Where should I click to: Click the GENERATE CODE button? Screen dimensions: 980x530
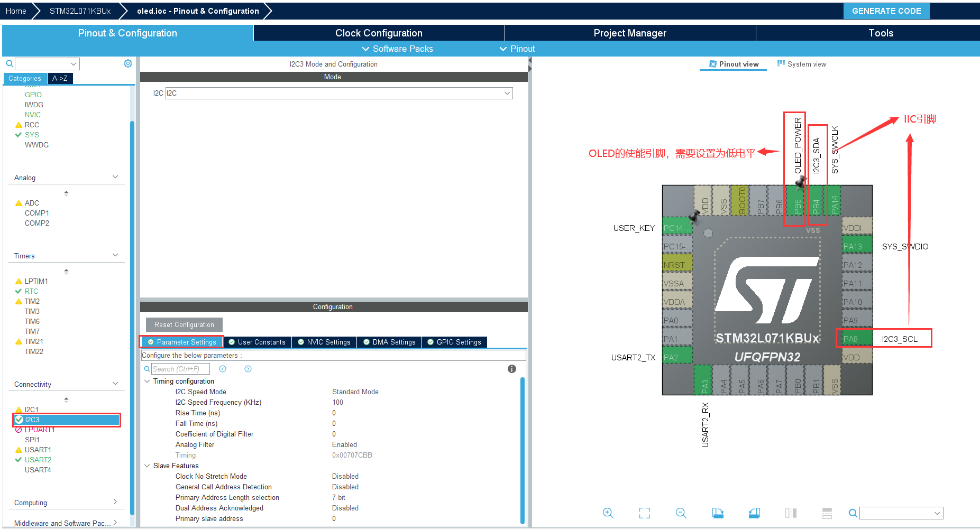[x=886, y=11]
